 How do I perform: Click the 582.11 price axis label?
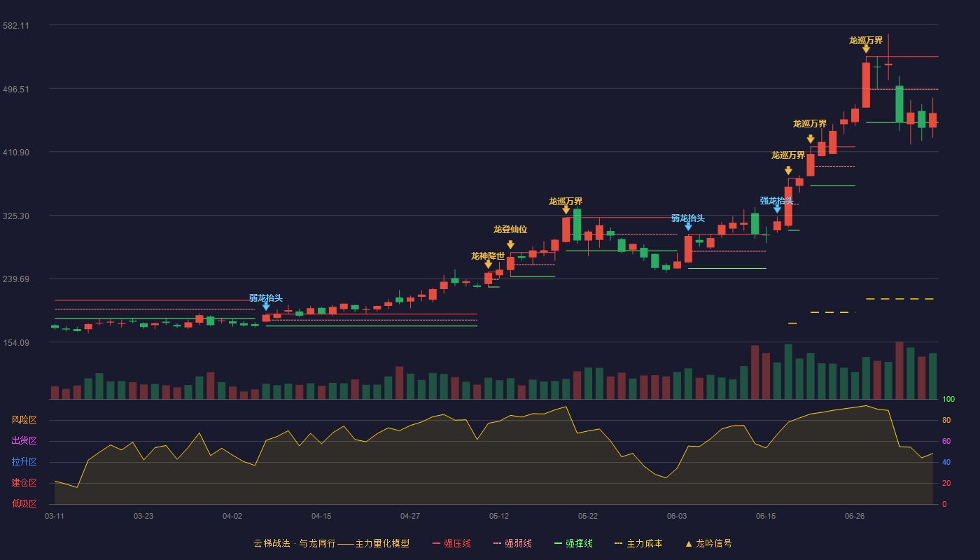16,26
